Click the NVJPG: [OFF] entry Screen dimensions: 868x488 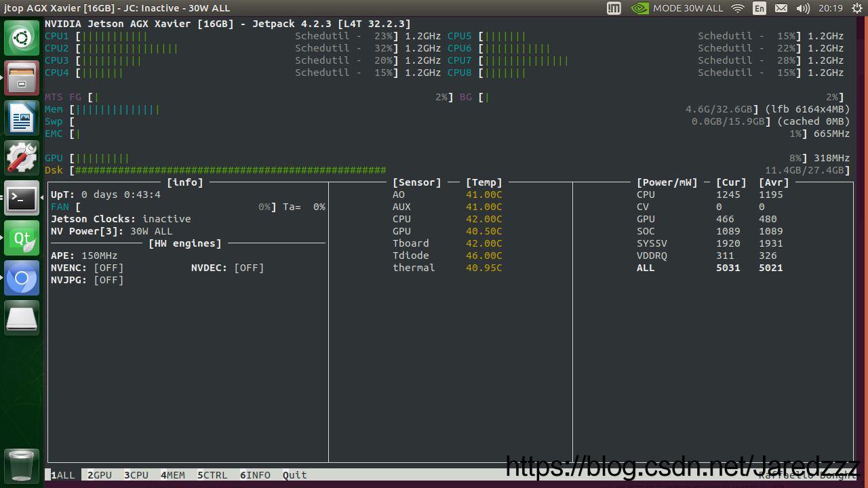(87, 280)
